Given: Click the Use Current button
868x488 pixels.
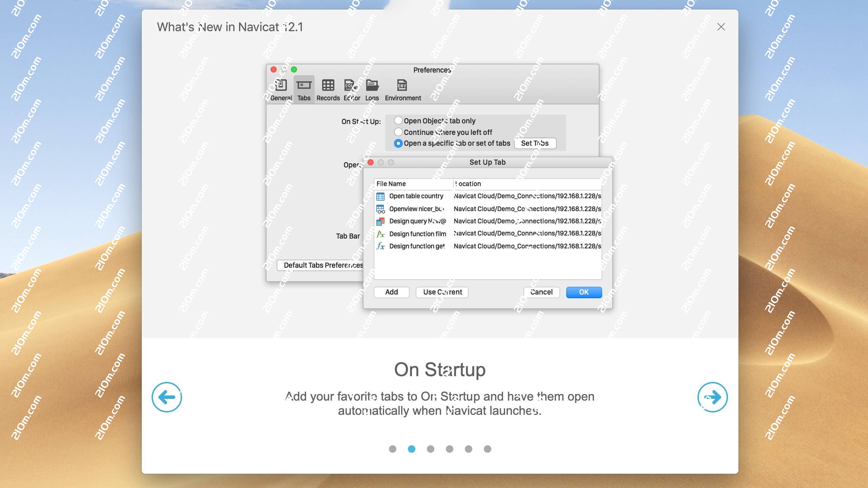Looking at the screenshot, I should [442, 292].
